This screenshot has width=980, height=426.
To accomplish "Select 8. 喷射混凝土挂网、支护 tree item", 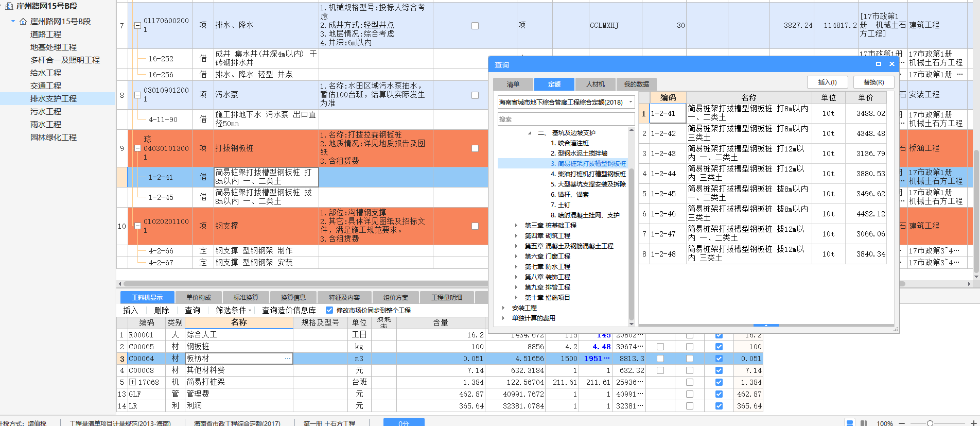I will click(585, 215).
